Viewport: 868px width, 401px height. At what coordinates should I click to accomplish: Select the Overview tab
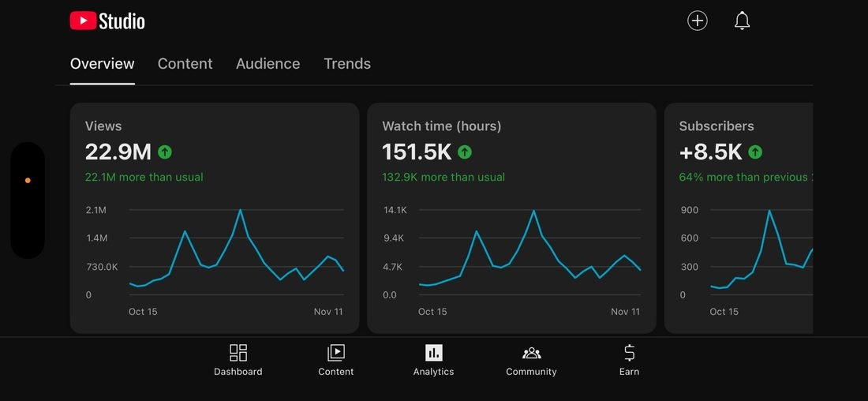103,64
